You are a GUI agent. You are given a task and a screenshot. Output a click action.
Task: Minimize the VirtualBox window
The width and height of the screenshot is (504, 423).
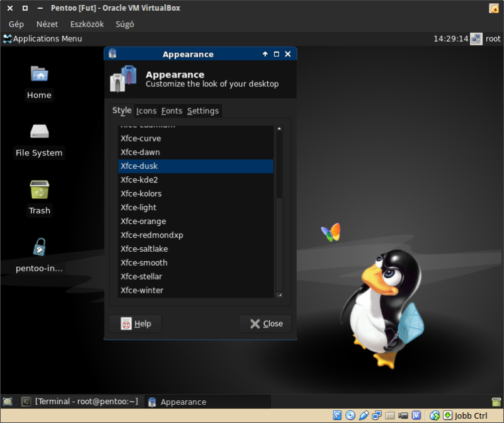click(x=40, y=8)
